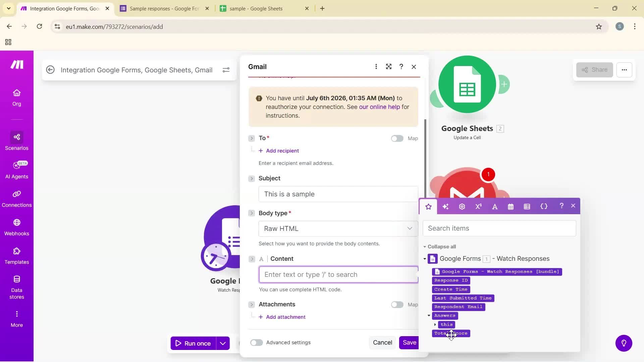Open the AI Agents sidebar item

click(x=16, y=169)
